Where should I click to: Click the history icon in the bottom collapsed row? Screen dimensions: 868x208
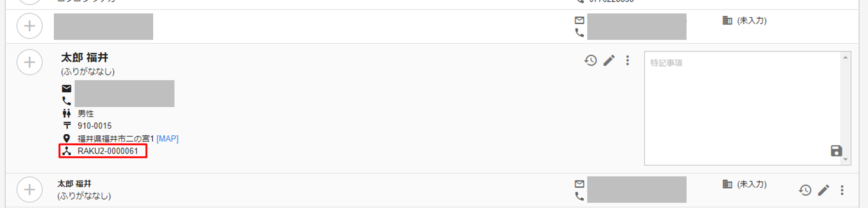pyautogui.click(x=805, y=190)
